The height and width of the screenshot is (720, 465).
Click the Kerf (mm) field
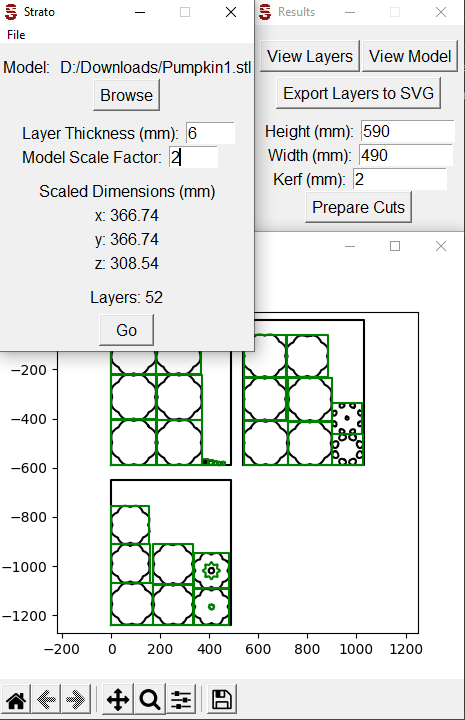(x=400, y=179)
